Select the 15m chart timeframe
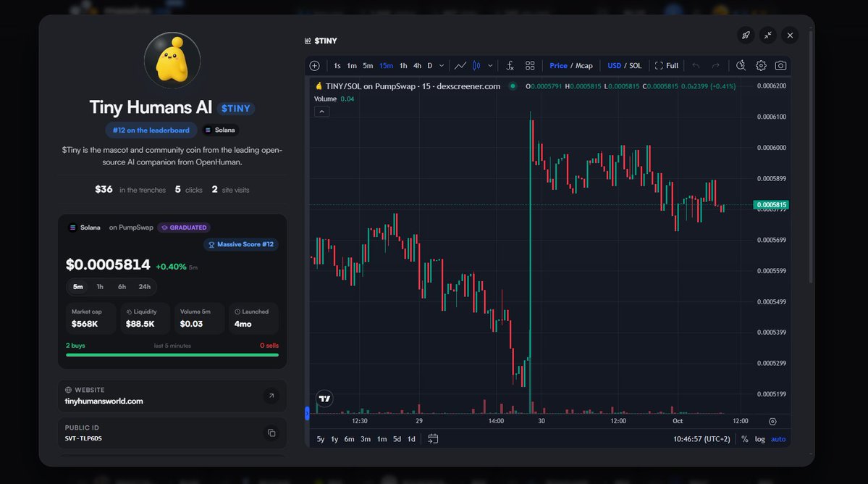 click(x=386, y=66)
